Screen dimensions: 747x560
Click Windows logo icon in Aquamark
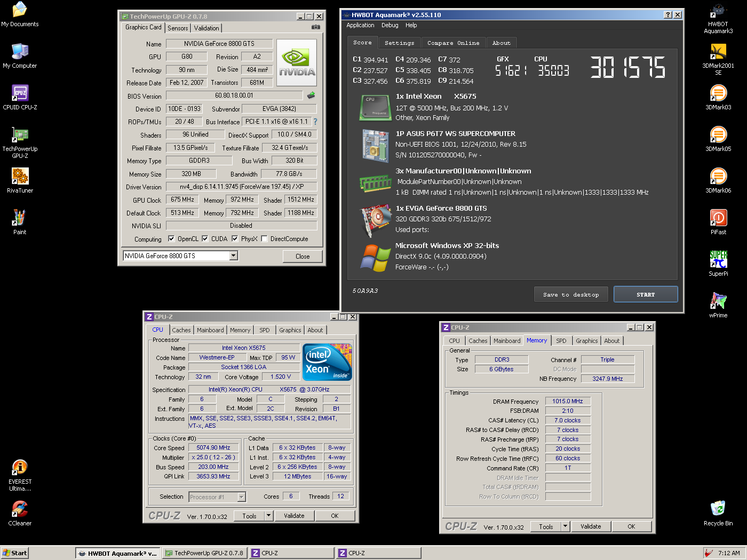pos(376,258)
